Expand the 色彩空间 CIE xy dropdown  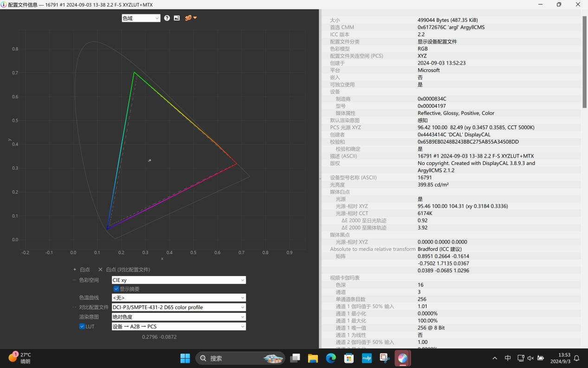click(179, 280)
